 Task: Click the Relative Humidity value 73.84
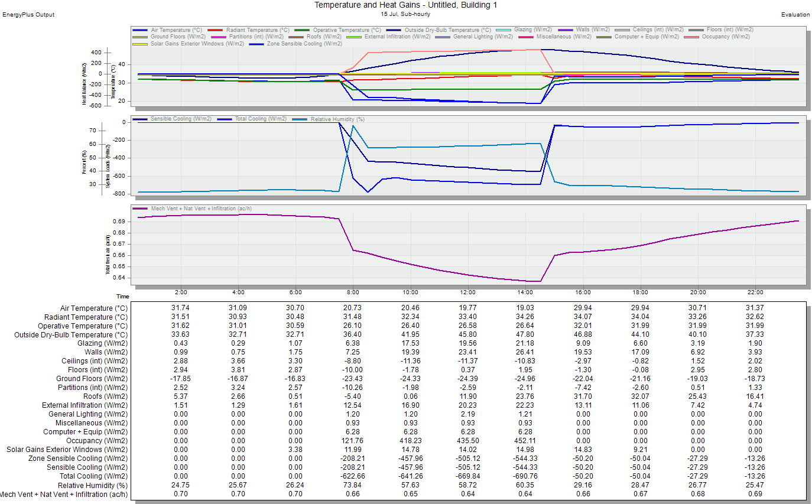353,485
